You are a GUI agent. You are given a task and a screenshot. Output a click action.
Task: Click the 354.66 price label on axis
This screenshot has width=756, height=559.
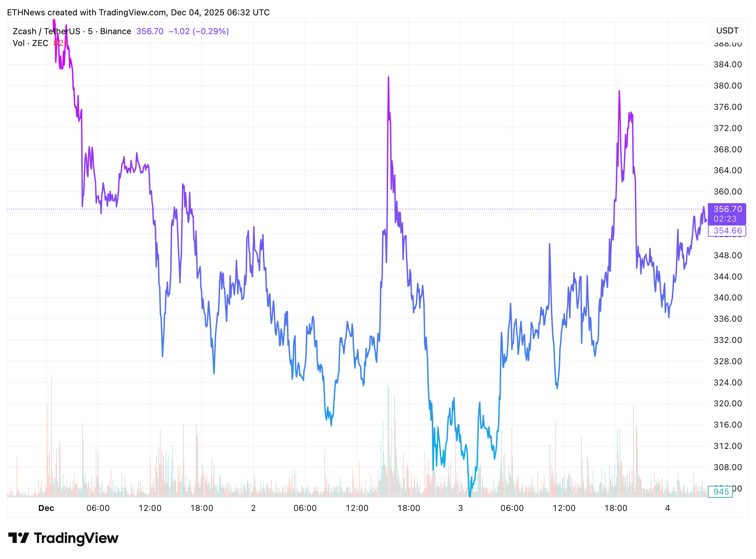(727, 231)
